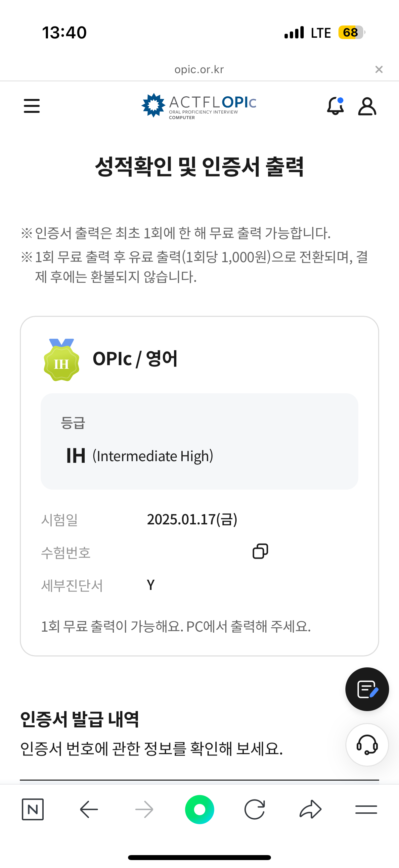Share the current page

[310, 809]
